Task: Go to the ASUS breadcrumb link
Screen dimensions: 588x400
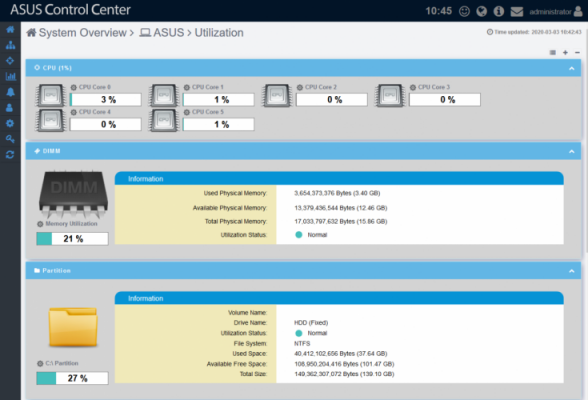Action: point(162,33)
